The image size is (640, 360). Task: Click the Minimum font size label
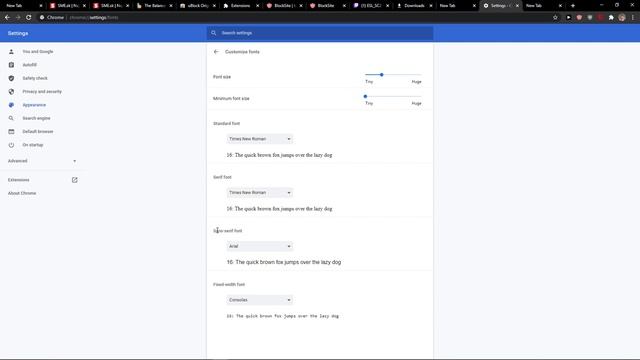(x=231, y=99)
